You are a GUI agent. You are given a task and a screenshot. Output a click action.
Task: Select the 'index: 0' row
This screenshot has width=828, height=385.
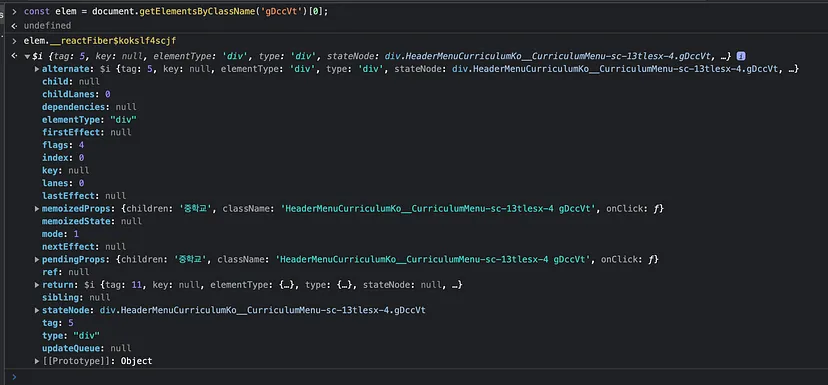click(63, 158)
